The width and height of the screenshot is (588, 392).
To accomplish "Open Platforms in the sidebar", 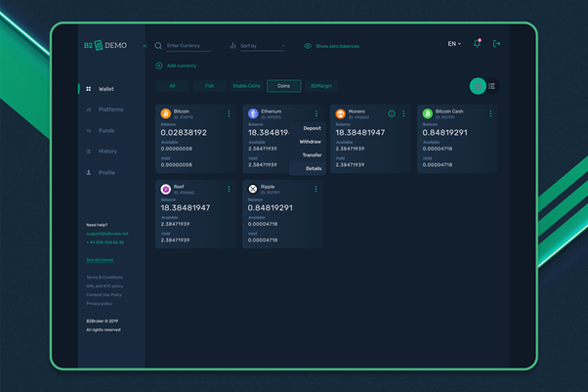I will 111,109.
